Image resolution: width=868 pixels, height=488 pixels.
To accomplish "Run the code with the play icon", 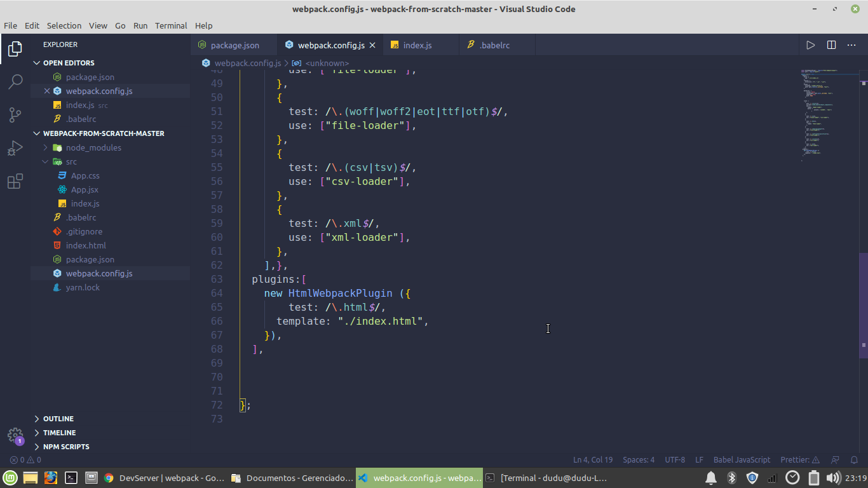I will 810,45.
